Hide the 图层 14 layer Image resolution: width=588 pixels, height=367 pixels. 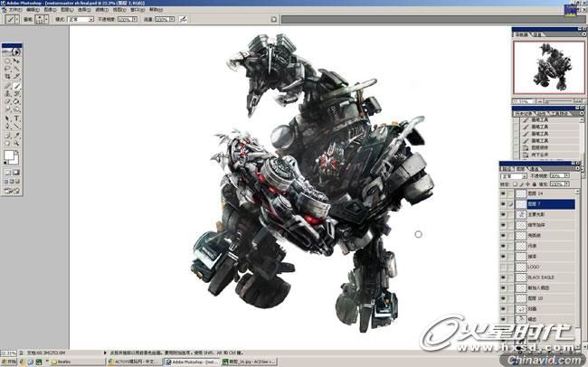503,193
